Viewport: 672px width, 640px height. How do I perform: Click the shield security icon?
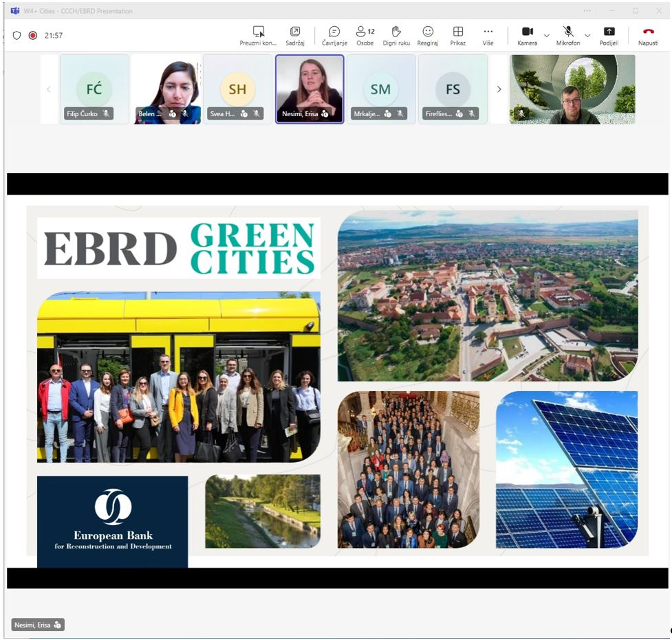(17, 35)
